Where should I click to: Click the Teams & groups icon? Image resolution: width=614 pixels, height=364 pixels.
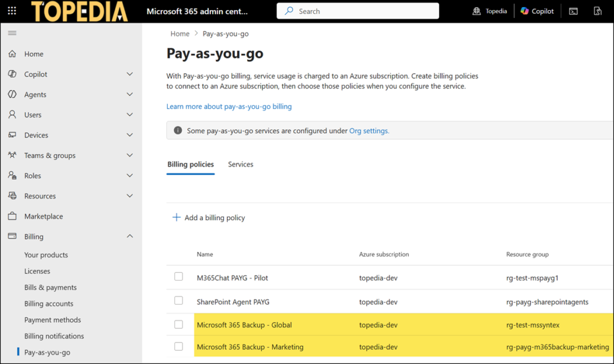(12, 155)
